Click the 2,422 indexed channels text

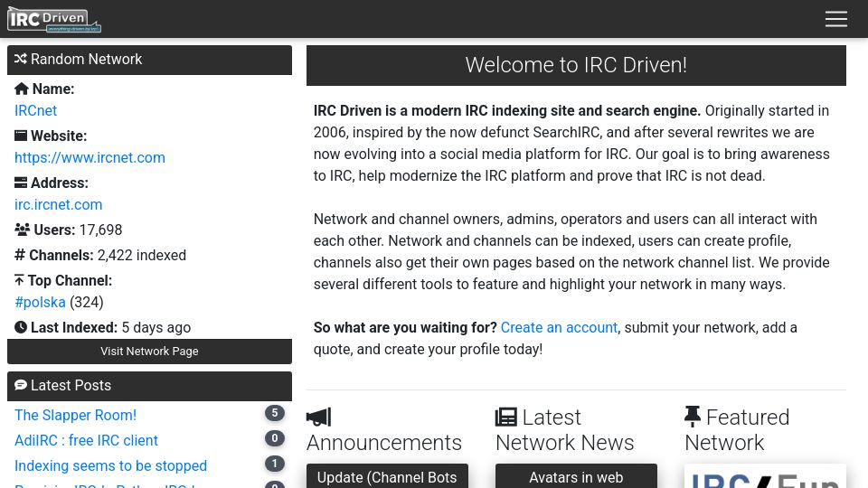[x=142, y=255]
